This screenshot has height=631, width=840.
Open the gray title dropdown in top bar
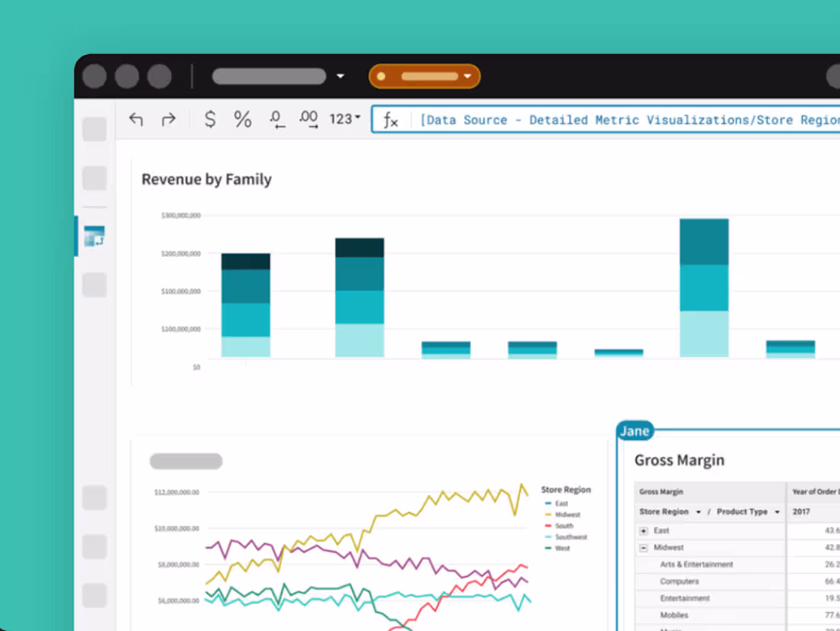pyautogui.click(x=340, y=76)
